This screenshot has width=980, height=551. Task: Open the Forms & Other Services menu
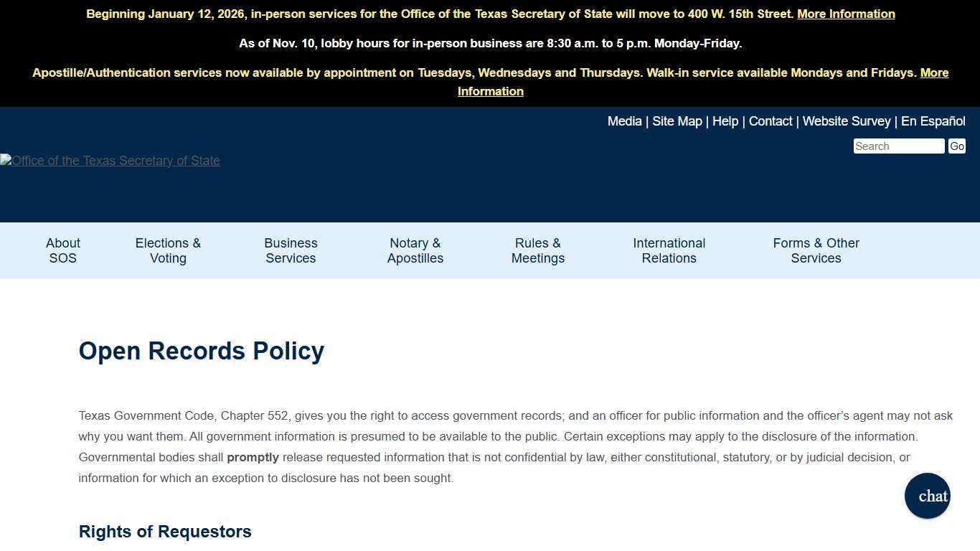click(816, 250)
